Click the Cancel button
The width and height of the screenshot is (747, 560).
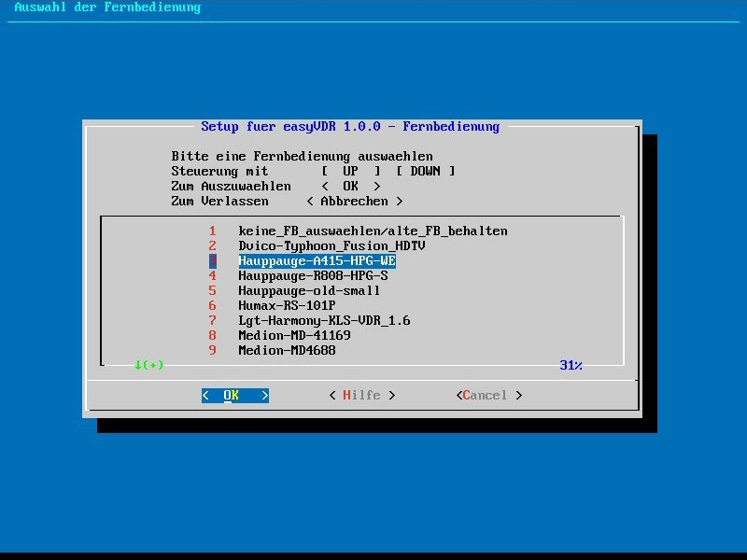[488, 395]
